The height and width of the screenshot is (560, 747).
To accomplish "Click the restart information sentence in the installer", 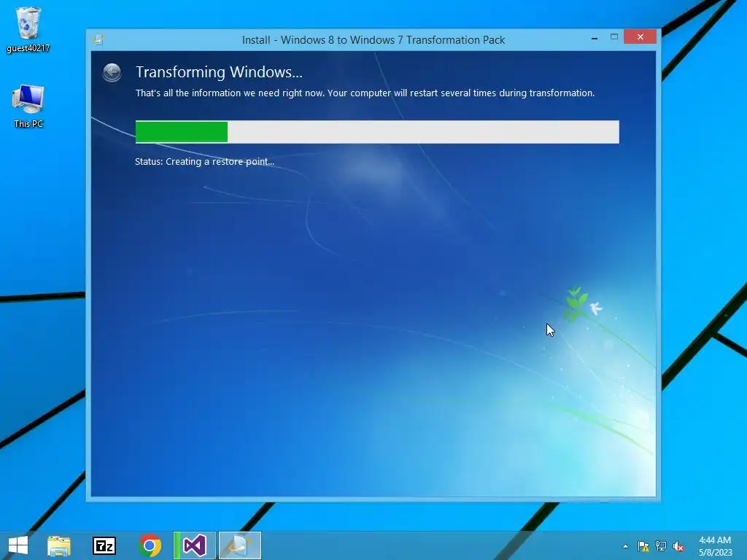I will coord(365,93).
